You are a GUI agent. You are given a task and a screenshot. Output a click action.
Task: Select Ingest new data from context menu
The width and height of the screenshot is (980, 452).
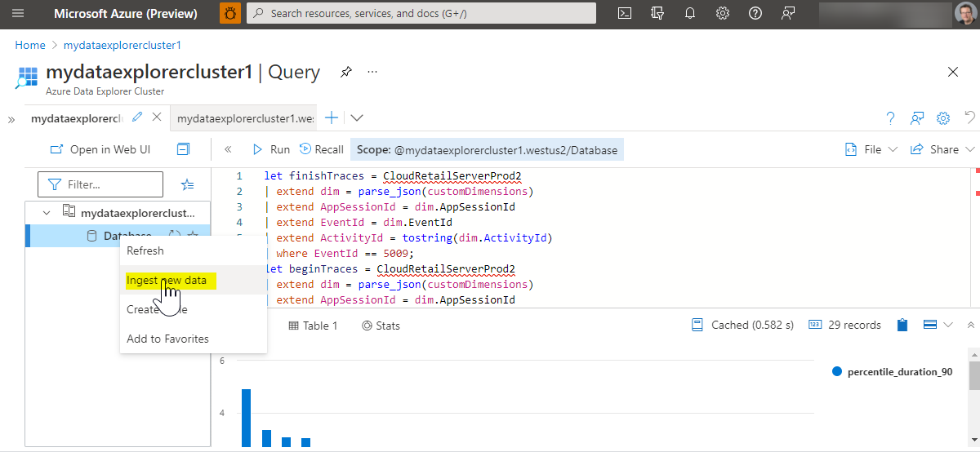click(x=167, y=280)
